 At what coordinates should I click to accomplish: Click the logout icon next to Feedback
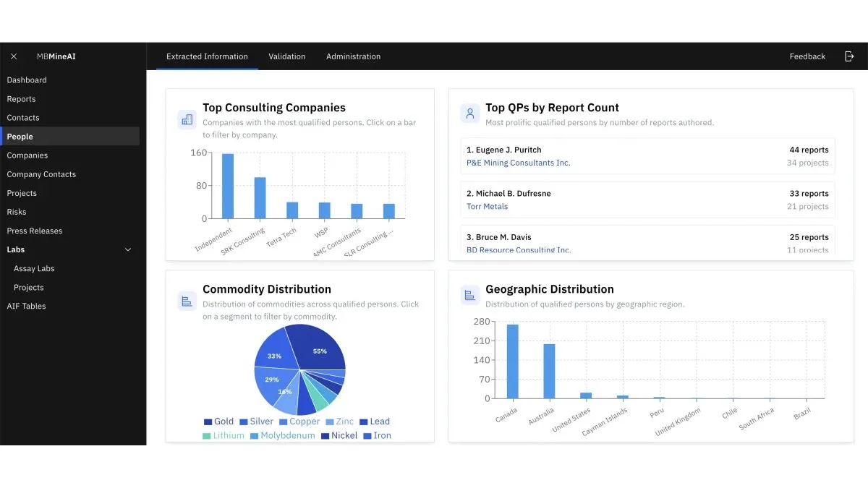click(849, 56)
